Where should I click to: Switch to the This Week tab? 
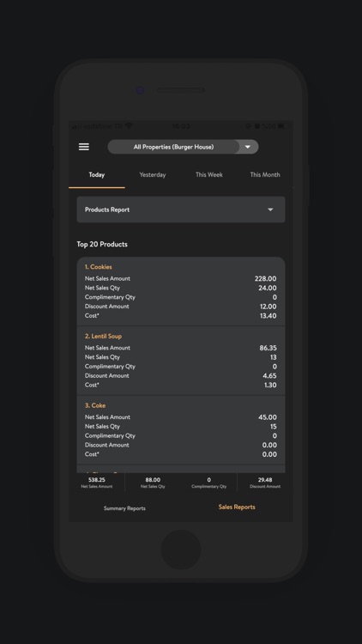pos(209,175)
